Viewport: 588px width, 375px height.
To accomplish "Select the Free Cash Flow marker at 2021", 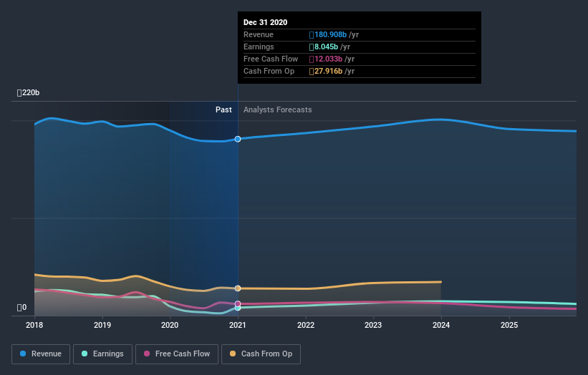I will 238,304.
